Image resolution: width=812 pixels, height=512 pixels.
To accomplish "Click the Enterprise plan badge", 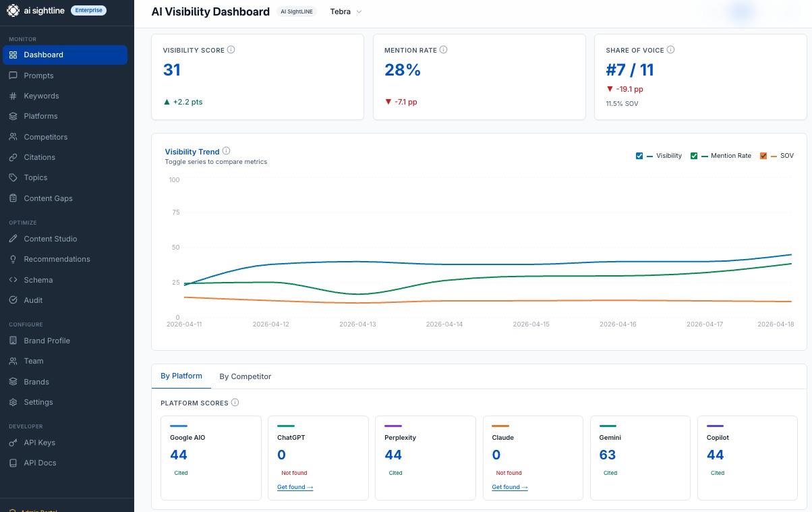I will (x=88, y=10).
